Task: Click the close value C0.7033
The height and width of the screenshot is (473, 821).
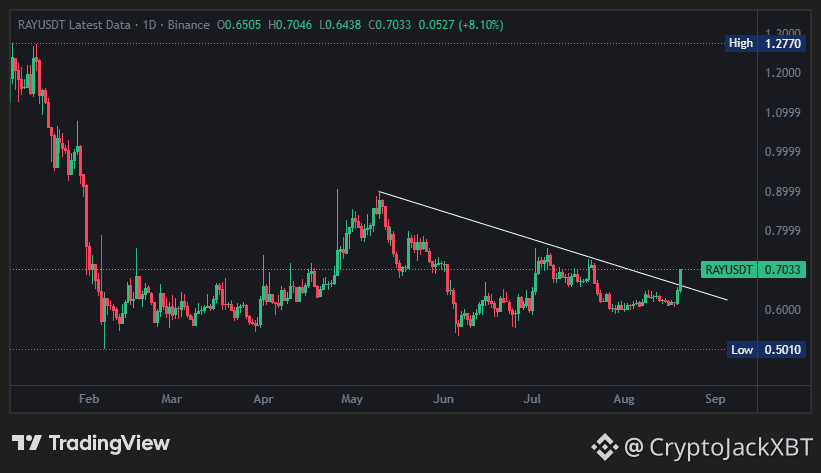Action: [390, 25]
